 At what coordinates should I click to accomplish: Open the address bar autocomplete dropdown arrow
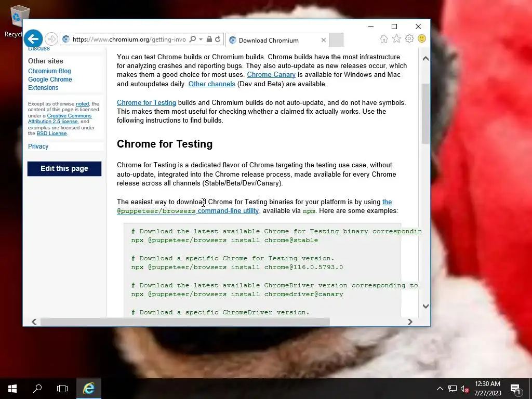click(x=201, y=39)
